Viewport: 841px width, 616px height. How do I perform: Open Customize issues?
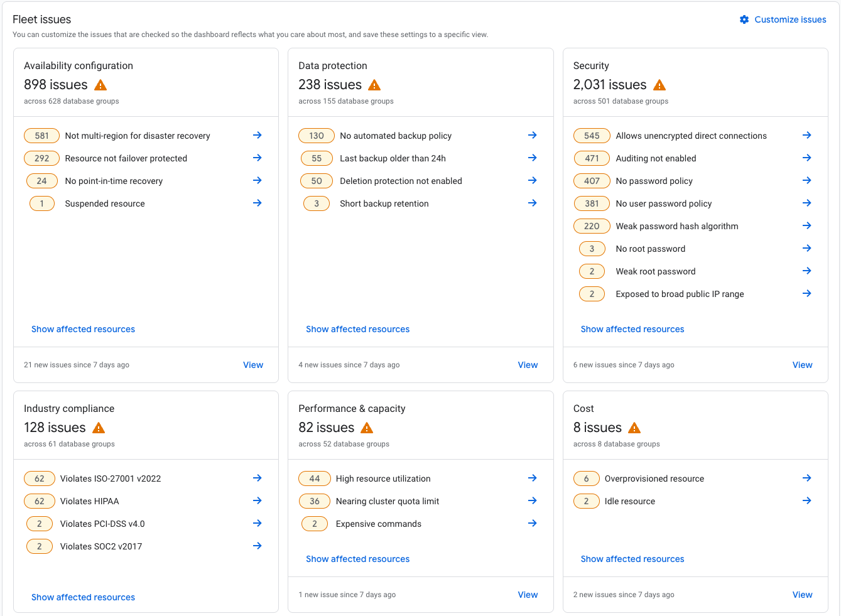(x=789, y=19)
